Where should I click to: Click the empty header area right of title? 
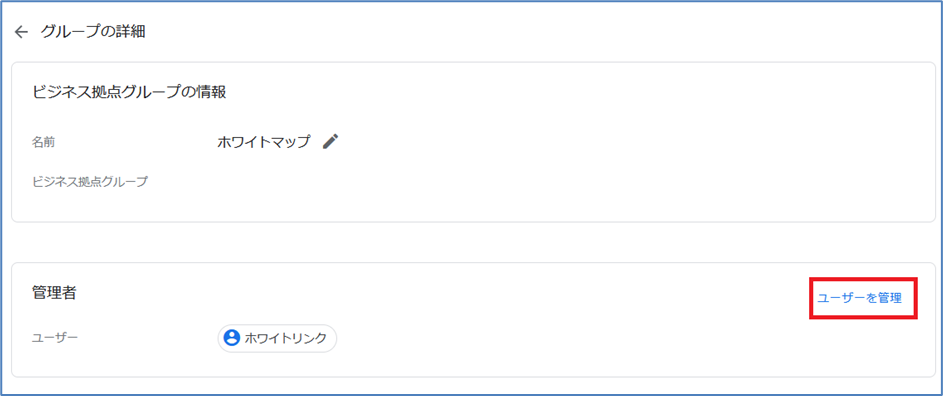pyautogui.click(x=541, y=32)
